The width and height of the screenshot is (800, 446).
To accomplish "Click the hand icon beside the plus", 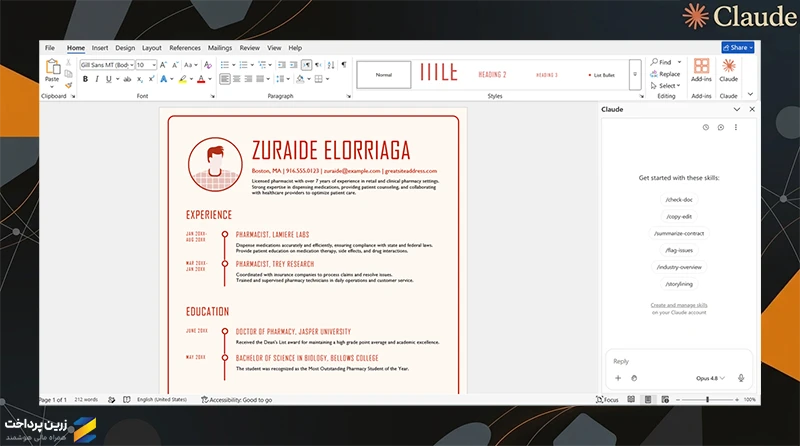I will tap(634, 378).
